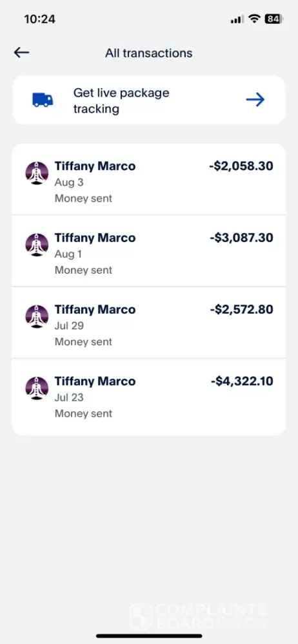Tap Tiffany Marco avatar on Aug 1 transaction
The height and width of the screenshot is (644, 298).
click(37, 245)
